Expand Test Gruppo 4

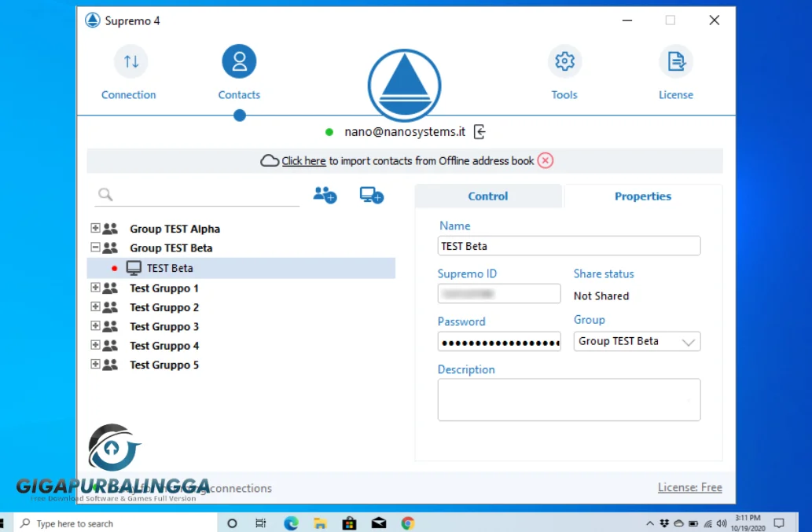click(95, 345)
